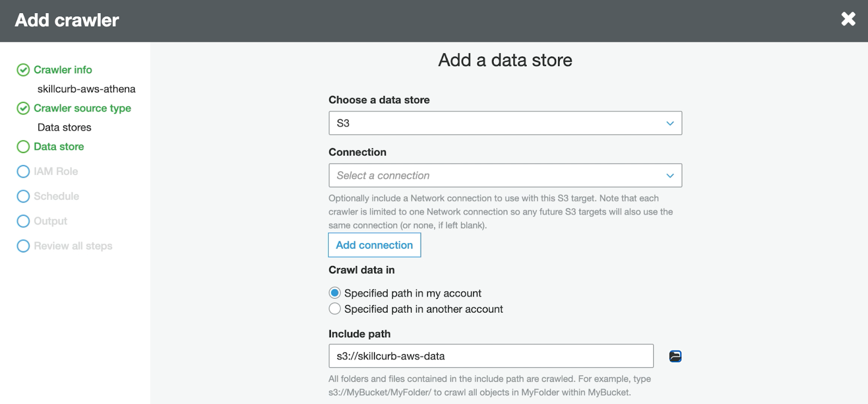This screenshot has height=404, width=868.
Task: Click the chevron arrow on S3 selector
Action: pos(670,123)
